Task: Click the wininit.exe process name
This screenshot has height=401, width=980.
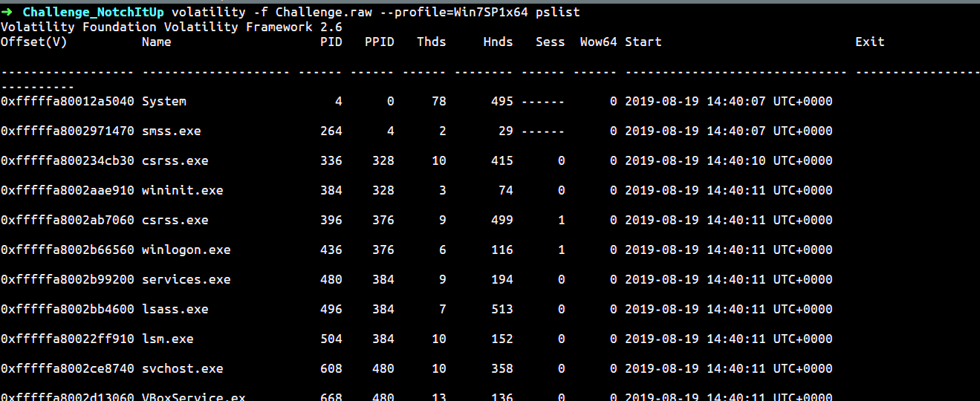Action: point(182,191)
